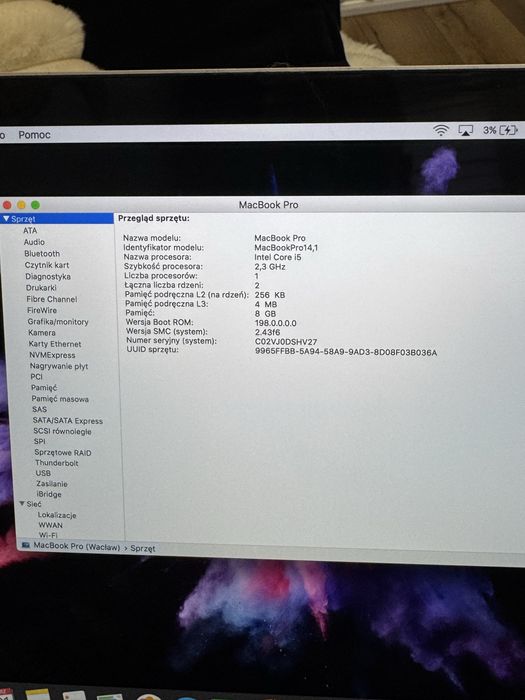Click the MacBook Pro window title
This screenshot has width=525, height=700.
(268, 205)
